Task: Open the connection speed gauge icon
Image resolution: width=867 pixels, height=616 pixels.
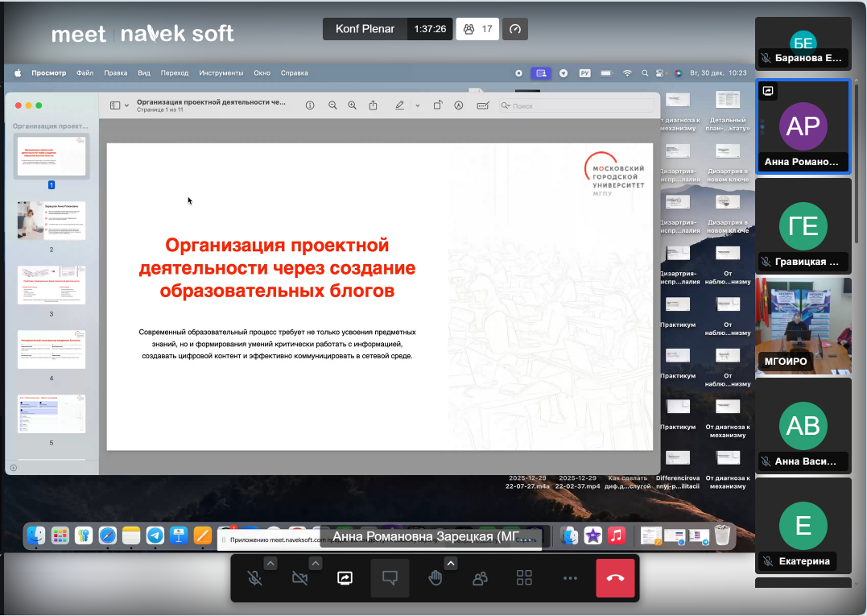Action: pos(515,29)
